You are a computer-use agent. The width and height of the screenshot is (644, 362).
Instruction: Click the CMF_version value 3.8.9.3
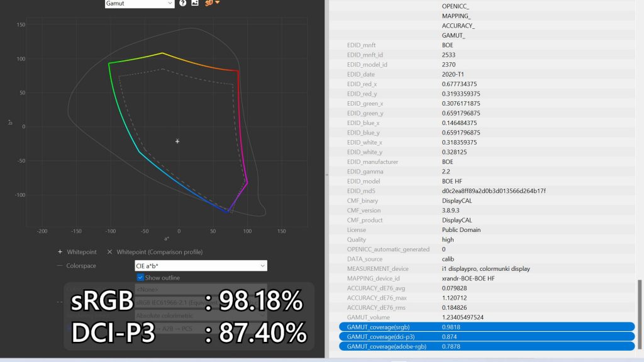pos(450,211)
